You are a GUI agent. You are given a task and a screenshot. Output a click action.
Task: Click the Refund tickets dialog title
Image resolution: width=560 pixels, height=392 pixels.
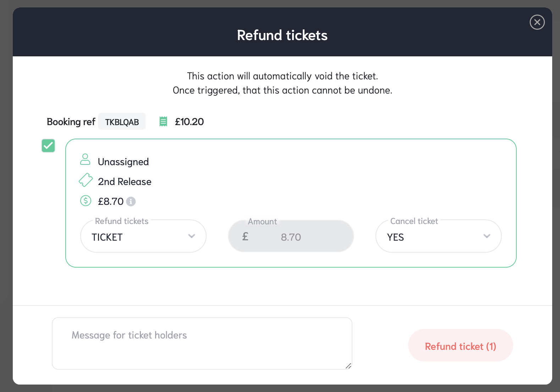282,35
